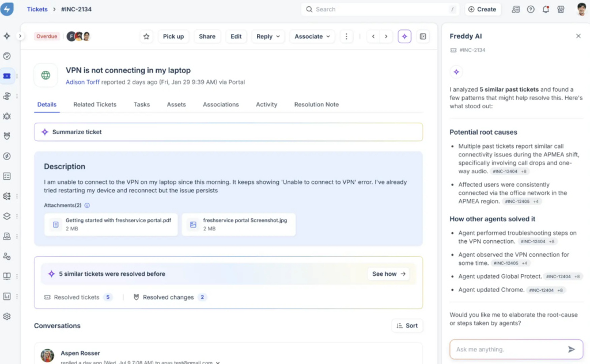Image resolution: width=590 pixels, height=364 pixels.
Task: Focus the Search field
Action: pyautogui.click(x=380, y=9)
